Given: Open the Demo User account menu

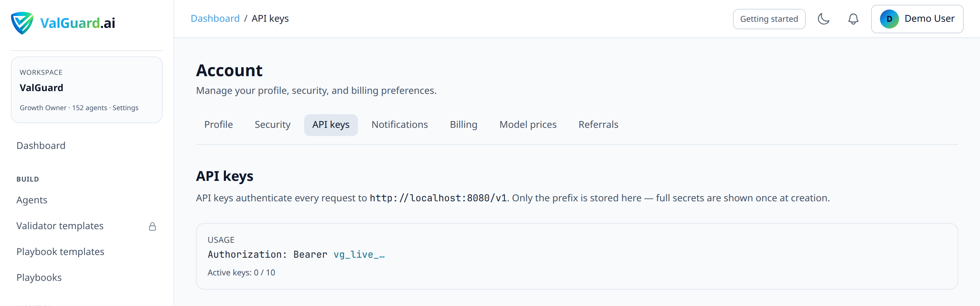Looking at the screenshot, I should point(917,19).
